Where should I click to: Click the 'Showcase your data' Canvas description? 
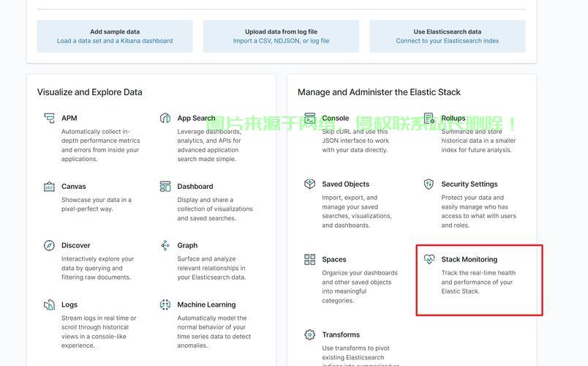(97, 204)
